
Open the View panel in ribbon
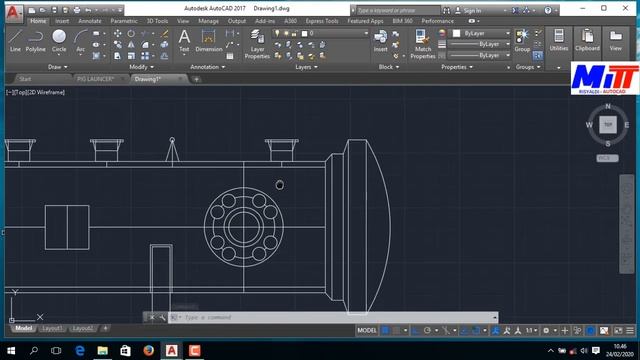click(616, 40)
